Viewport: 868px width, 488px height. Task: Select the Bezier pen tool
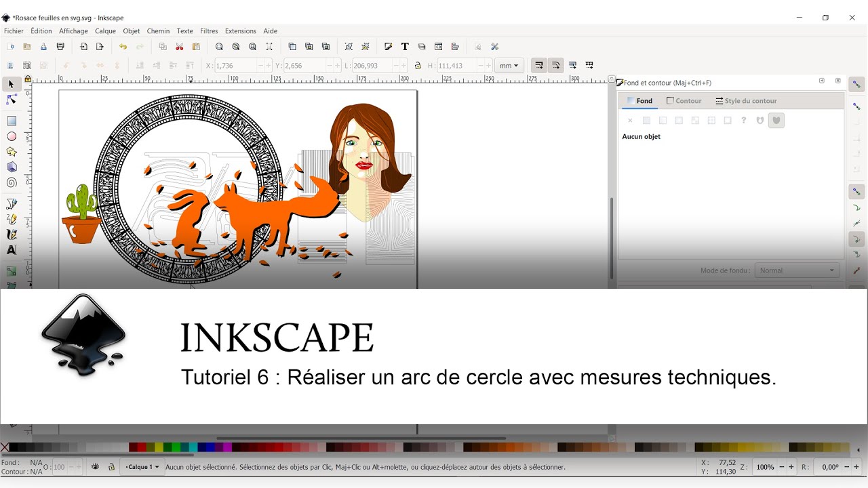point(12,204)
